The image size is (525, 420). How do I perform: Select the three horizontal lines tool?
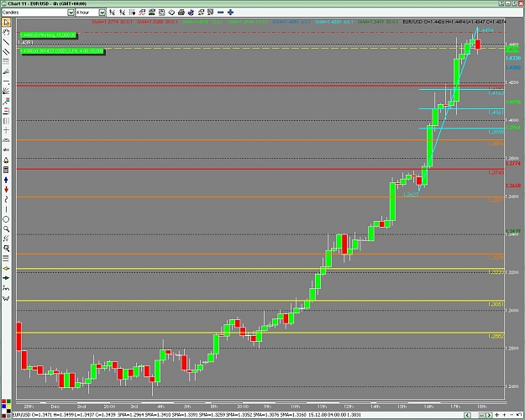click(x=6, y=259)
